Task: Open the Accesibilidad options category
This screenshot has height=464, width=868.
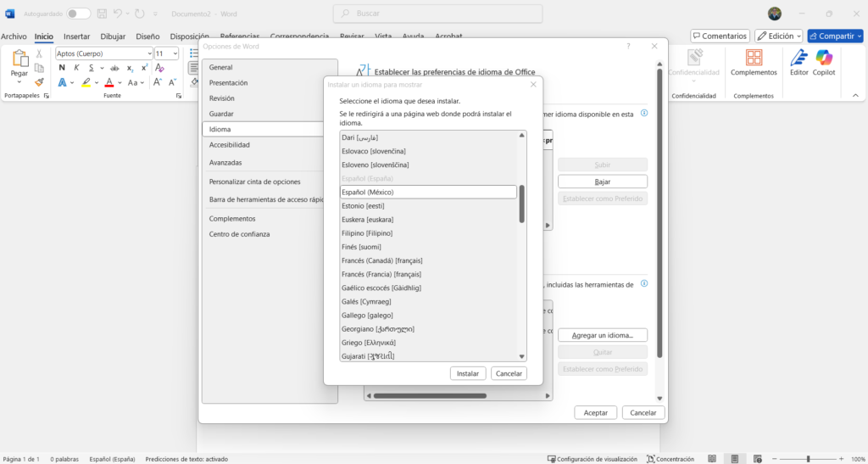Action: (x=229, y=145)
